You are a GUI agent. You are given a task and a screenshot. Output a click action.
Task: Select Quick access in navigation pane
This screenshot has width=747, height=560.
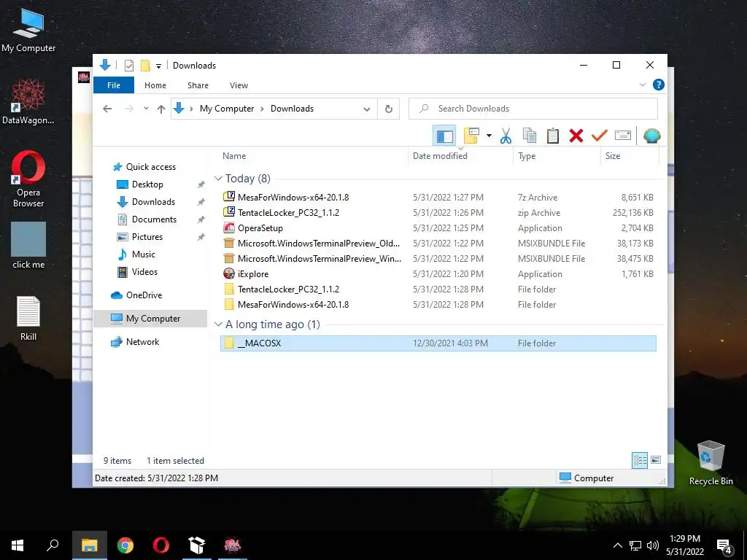pyautogui.click(x=151, y=167)
